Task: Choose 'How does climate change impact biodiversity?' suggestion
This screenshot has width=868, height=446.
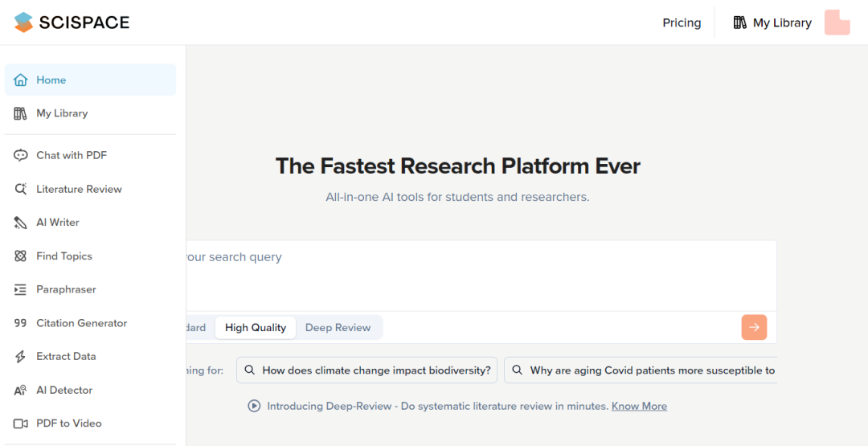Action: point(367,370)
